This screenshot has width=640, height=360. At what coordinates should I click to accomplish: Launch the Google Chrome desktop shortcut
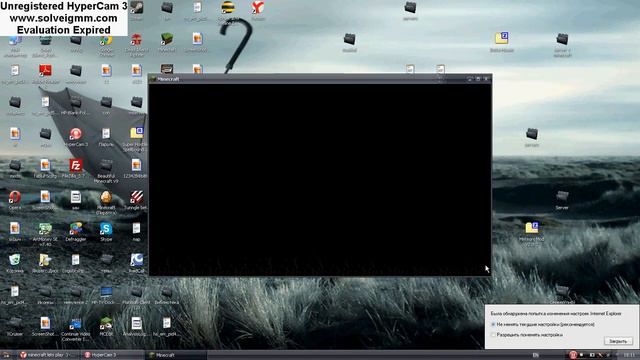click(x=106, y=40)
